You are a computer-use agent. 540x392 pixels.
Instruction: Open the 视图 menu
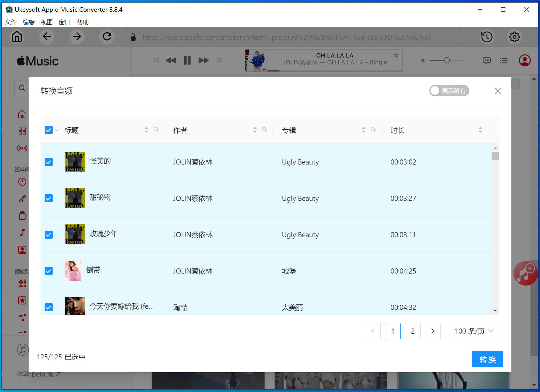pyautogui.click(x=47, y=22)
